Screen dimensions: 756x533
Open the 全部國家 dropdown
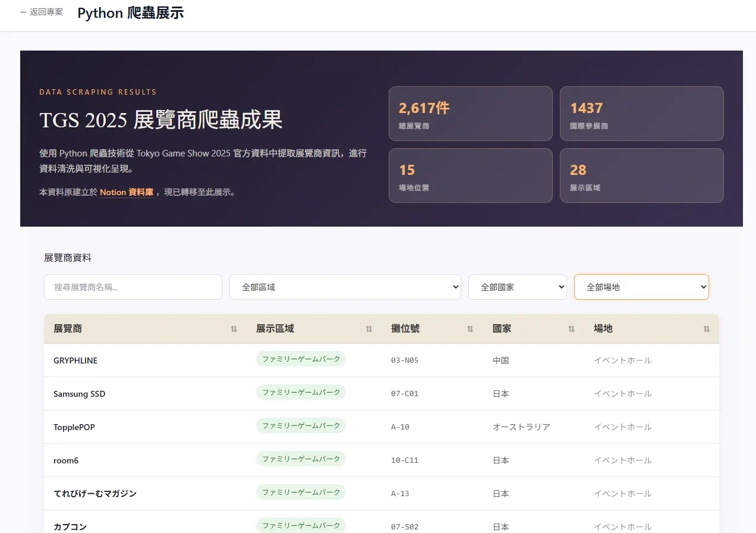coord(518,287)
